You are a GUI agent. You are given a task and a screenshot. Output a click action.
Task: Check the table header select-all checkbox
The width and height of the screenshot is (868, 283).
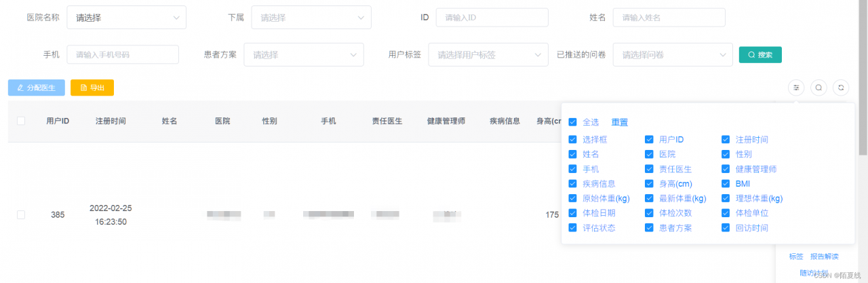coord(21,121)
